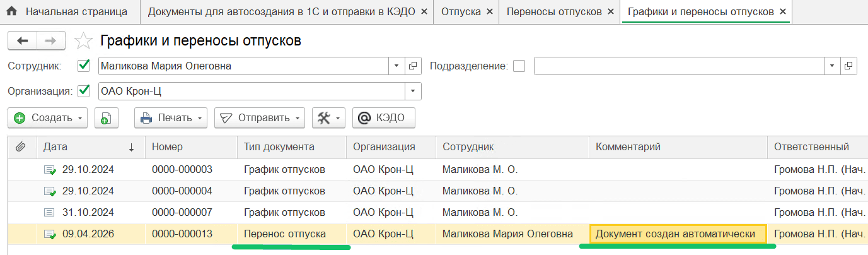Close the Отпуска tab

click(490, 11)
